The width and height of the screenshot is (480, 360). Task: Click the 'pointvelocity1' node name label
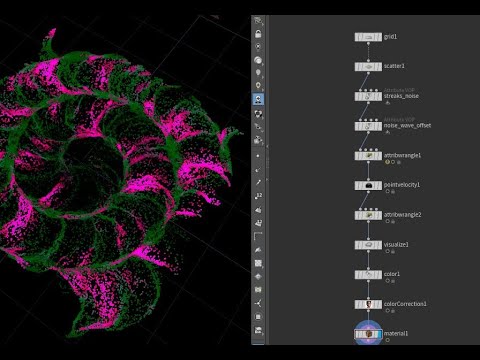click(402, 185)
